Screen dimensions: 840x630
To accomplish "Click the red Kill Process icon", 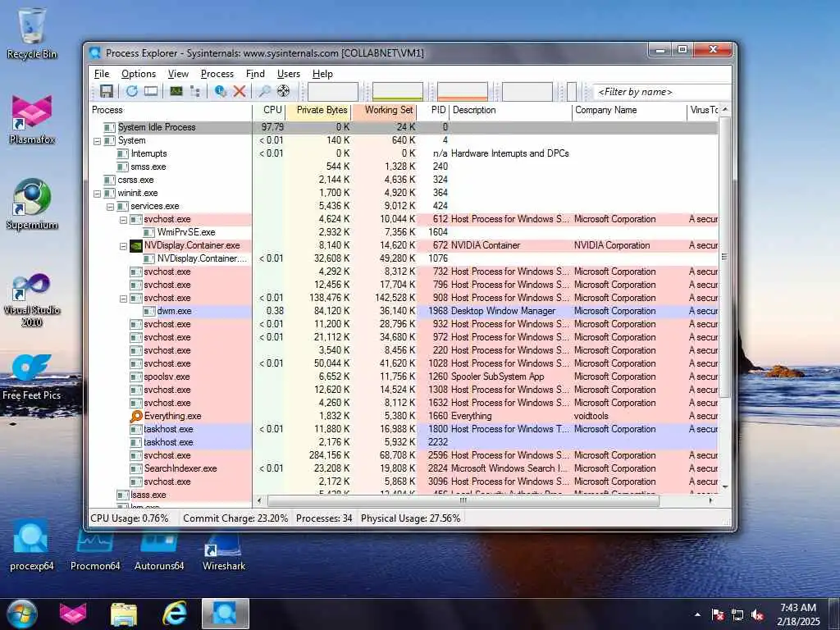I will click(240, 91).
